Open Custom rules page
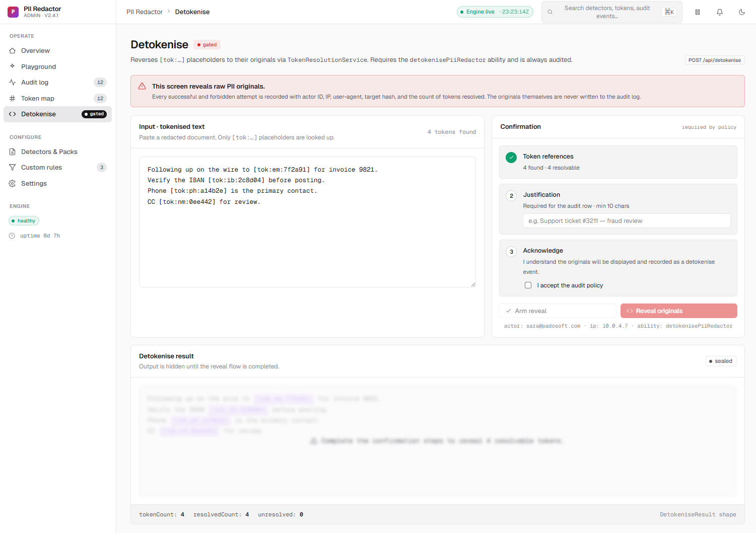Screen dimensions: 756x533 pos(57,168)
